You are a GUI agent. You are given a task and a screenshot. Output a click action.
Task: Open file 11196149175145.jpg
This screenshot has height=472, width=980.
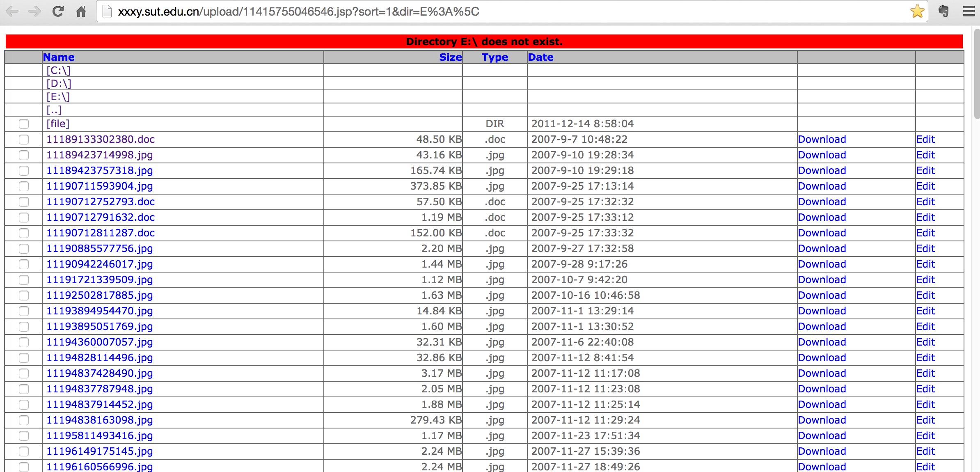[99, 451]
